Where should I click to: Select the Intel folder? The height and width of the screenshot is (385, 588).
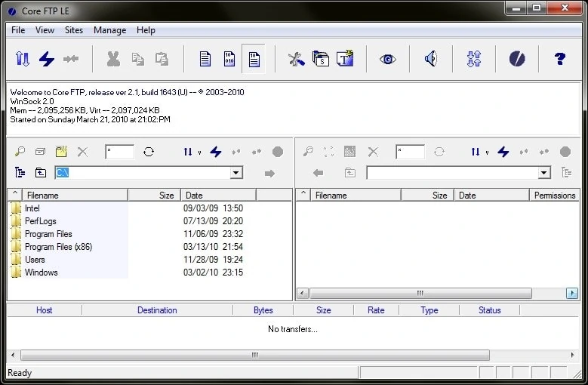(32, 208)
